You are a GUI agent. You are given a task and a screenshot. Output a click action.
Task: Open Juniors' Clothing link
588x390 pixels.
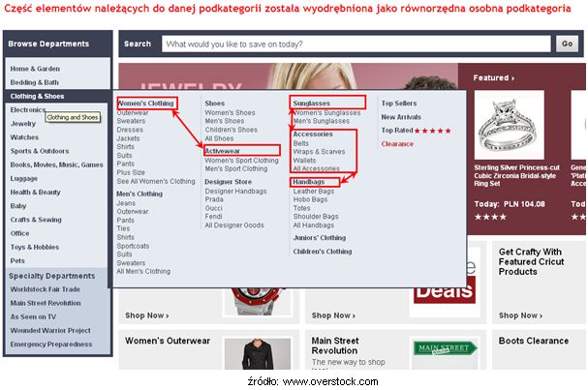[x=319, y=237]
